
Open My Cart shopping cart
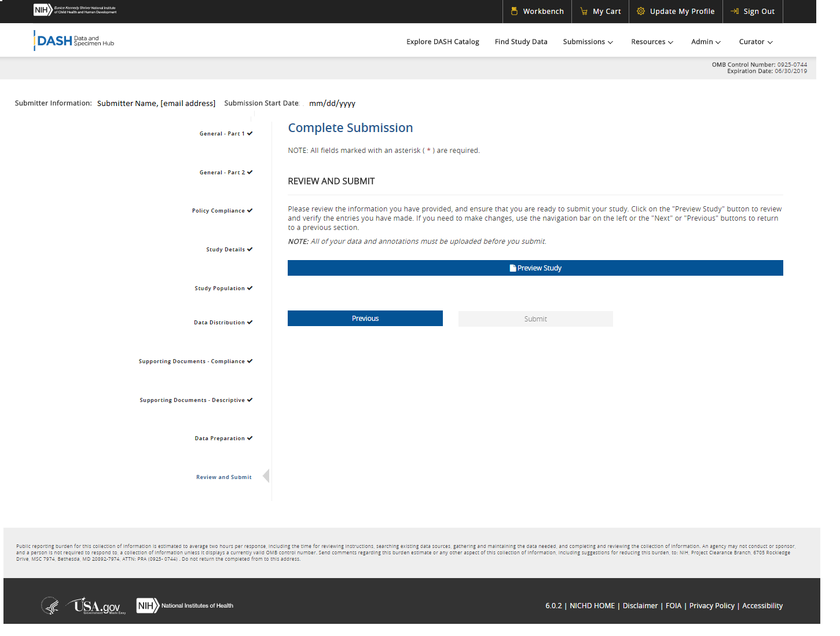click(600, 12)
